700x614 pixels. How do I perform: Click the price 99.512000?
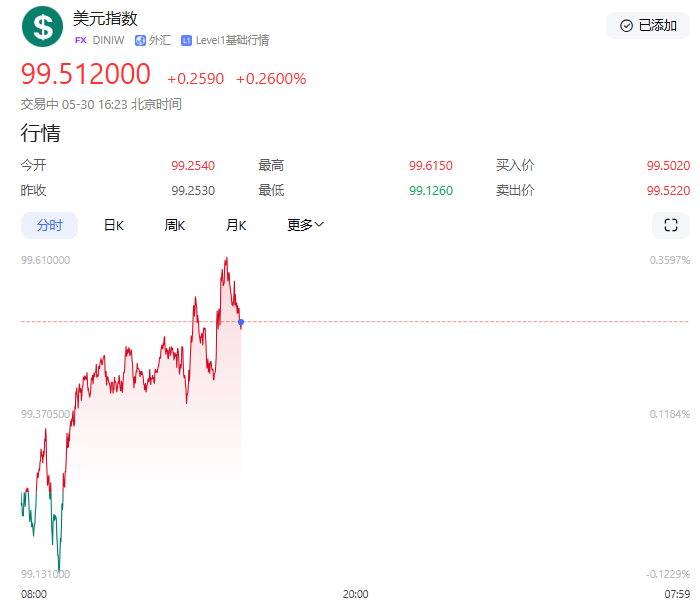[86, 74]
